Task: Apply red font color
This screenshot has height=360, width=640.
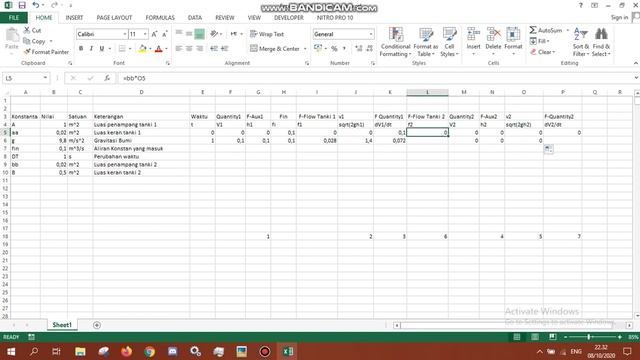Action: 159,49
